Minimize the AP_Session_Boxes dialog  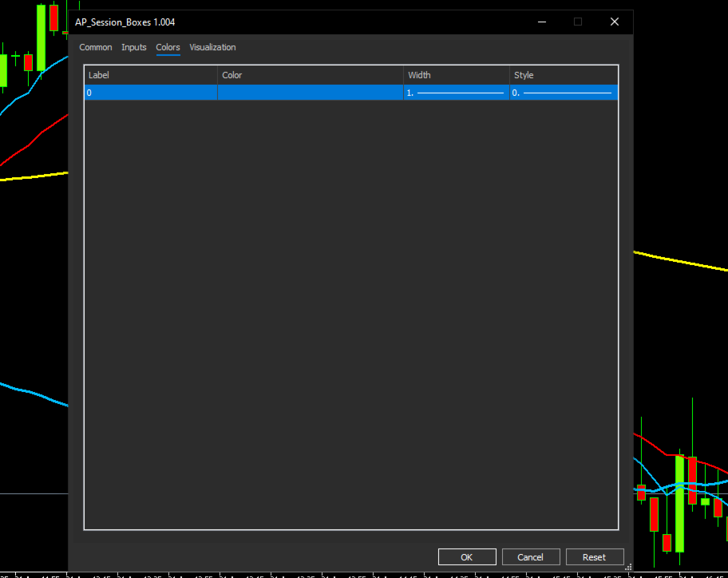coord(542,22)
